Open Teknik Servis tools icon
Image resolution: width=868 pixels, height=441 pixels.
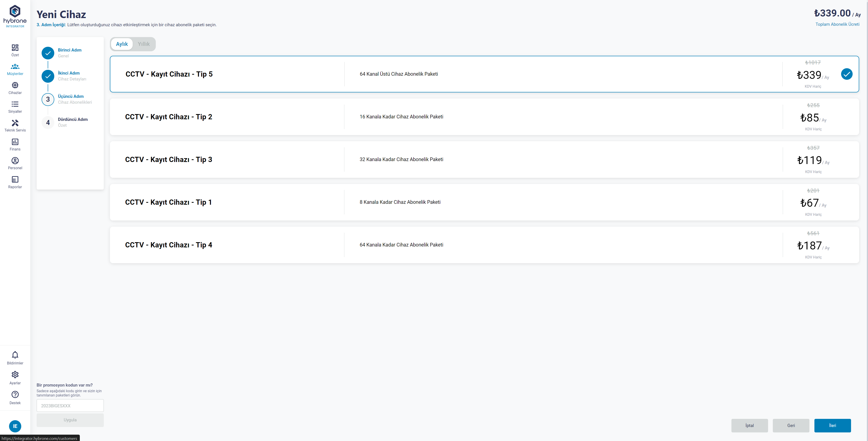coord(15,123)
